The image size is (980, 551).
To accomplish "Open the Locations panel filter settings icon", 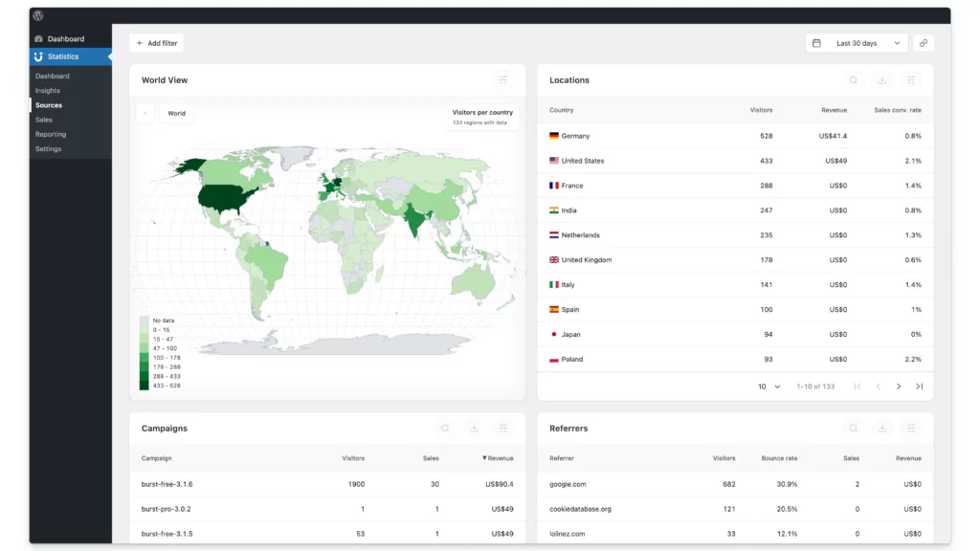I will (910, 80).
